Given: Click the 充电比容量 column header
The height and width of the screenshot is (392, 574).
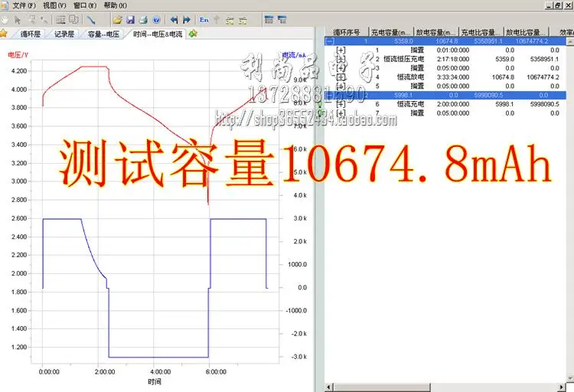Looking at the screenshot, I should (481, 32).
